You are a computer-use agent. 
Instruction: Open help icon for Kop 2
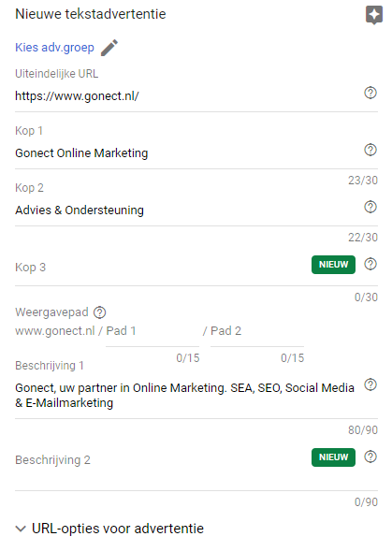point(370,207)
